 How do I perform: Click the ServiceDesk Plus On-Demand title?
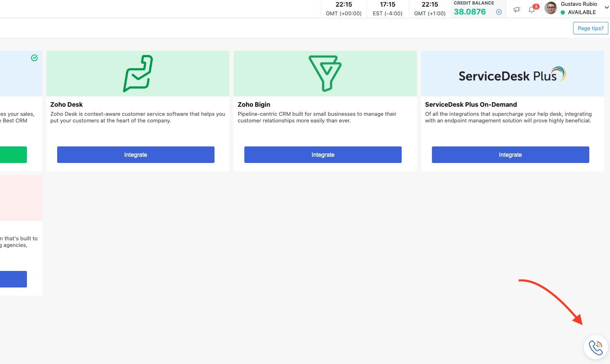471,105
